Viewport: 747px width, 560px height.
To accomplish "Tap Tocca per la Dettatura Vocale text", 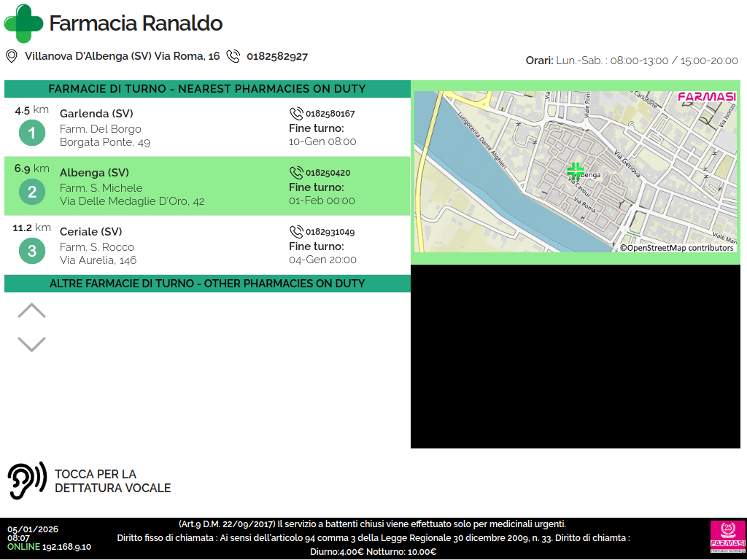I will [112, 481].
